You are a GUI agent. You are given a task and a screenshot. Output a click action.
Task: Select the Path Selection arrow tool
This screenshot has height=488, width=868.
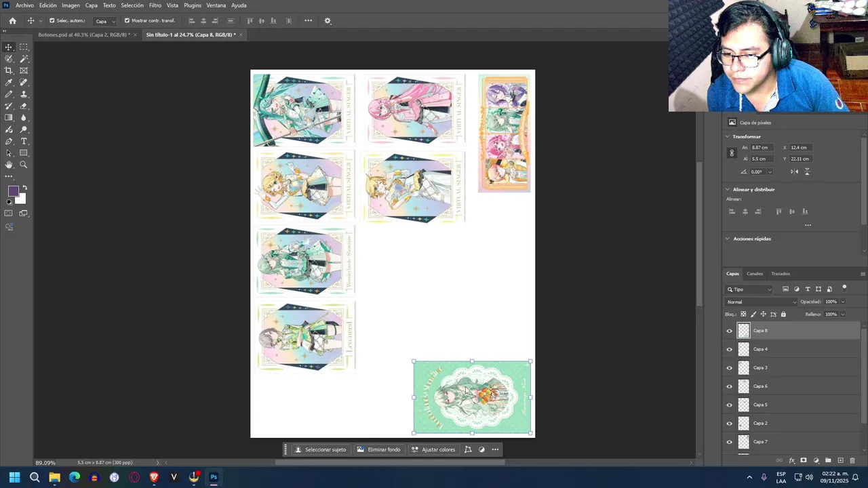click(9, 153)
